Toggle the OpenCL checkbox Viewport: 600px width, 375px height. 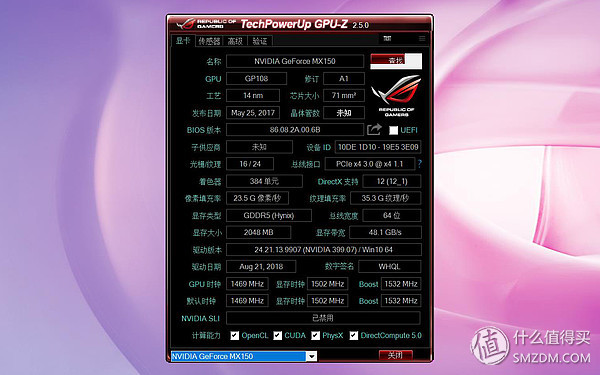click(x=235, y=336)
